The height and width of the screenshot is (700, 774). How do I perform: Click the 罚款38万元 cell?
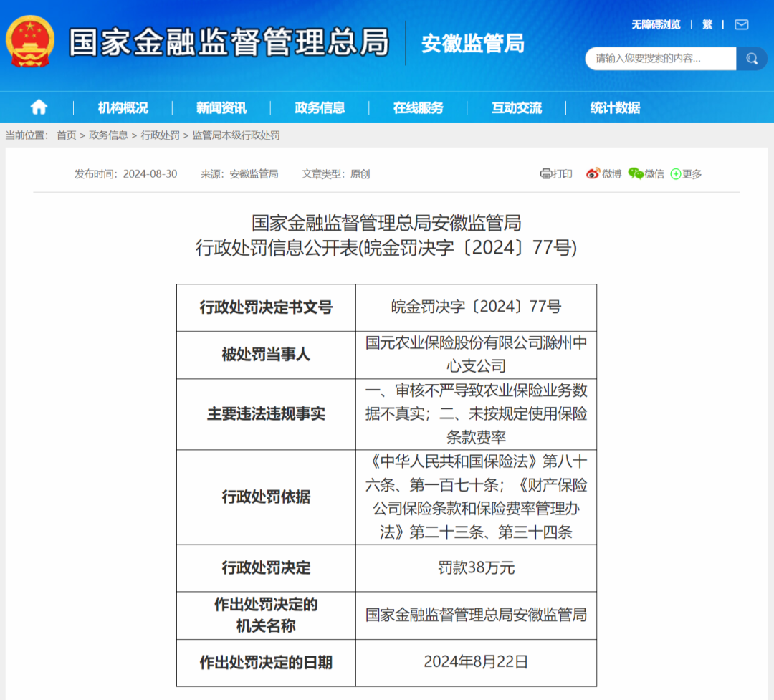coord(476,568)
